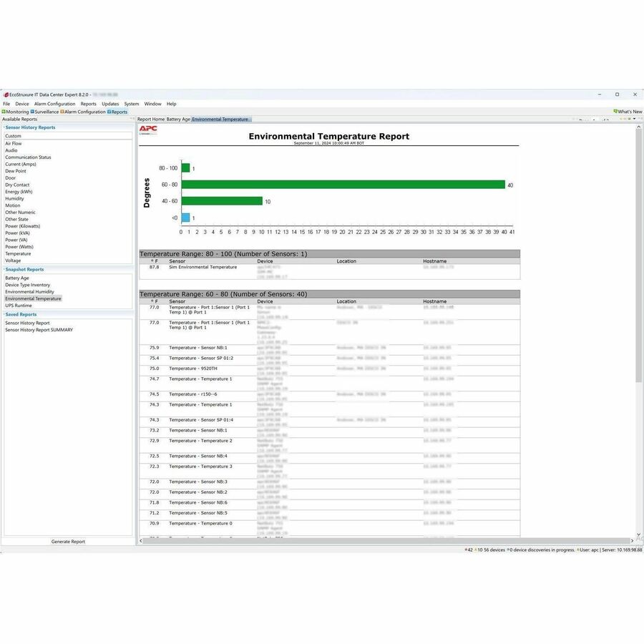Collapse the Sensor History Reports section

tap(6, 127)
